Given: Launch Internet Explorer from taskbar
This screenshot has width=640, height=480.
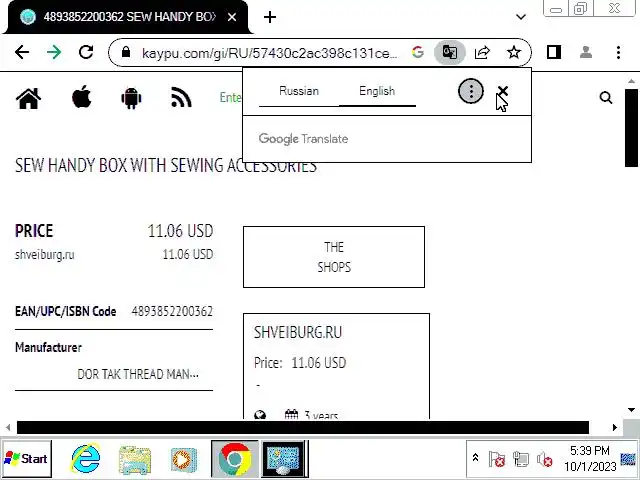Looking at the screenshot, I should 86,459.
